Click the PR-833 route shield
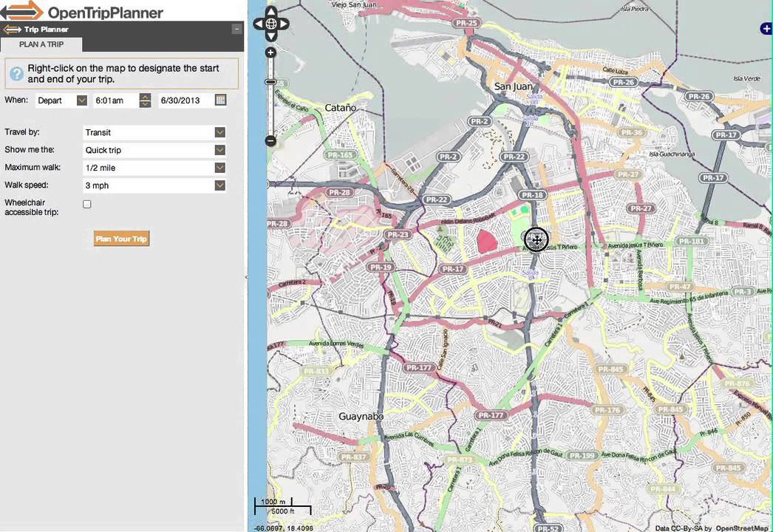This screenshot has width=773, height=532. (x=316, y=371)
